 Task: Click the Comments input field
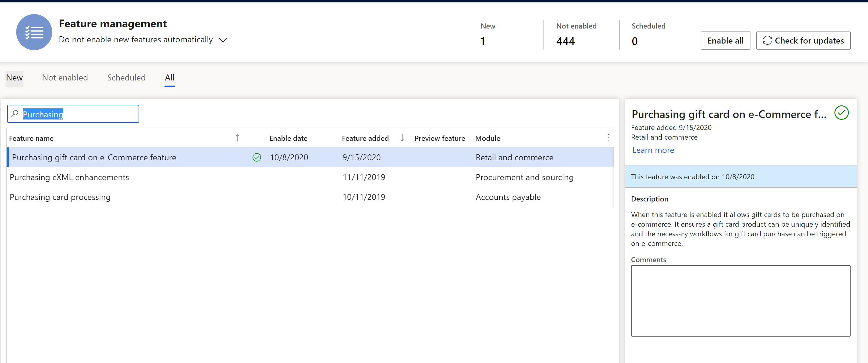click(x=741, y=301)
